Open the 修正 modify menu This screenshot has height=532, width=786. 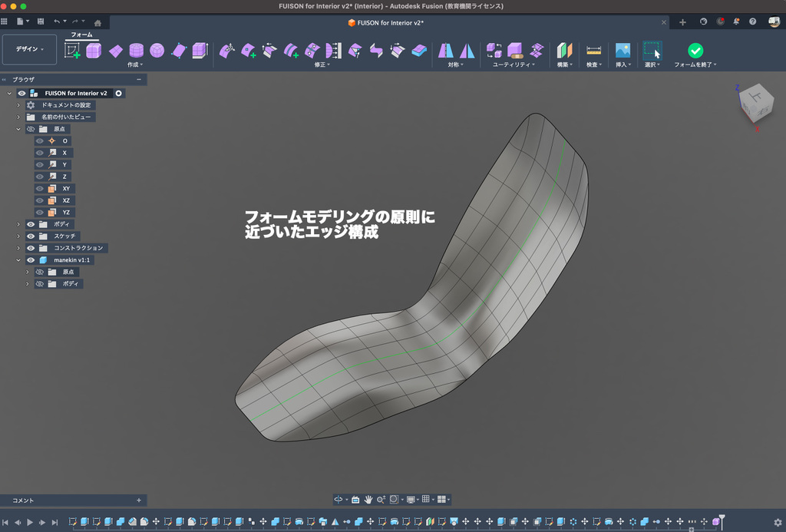(x=323, y=65)
